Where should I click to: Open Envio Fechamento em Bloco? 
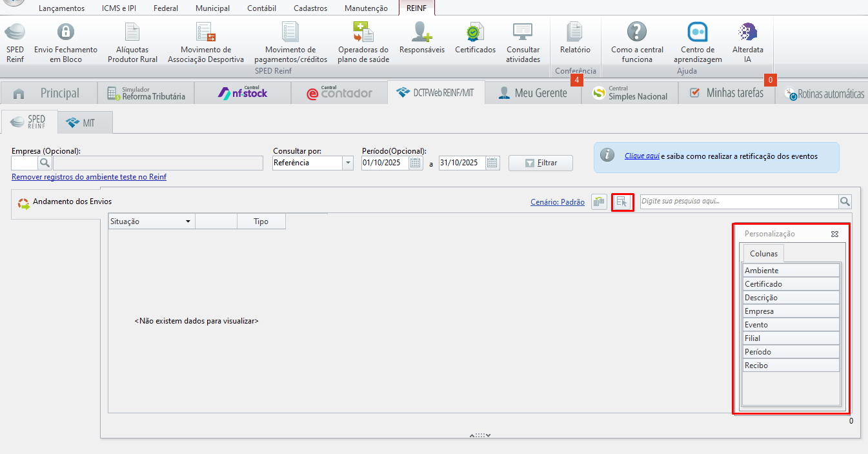(x=65, y=43)
